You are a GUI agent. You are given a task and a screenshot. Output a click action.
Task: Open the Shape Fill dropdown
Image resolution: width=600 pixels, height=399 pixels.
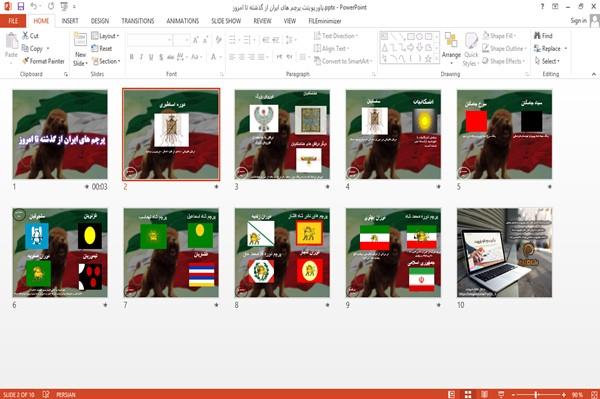pyautogui.click(x=499, y=36)
